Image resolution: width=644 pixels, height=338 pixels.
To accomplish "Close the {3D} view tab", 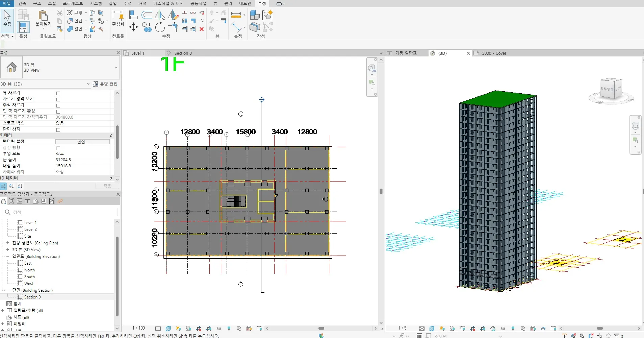I will click(x=468, y=53).
